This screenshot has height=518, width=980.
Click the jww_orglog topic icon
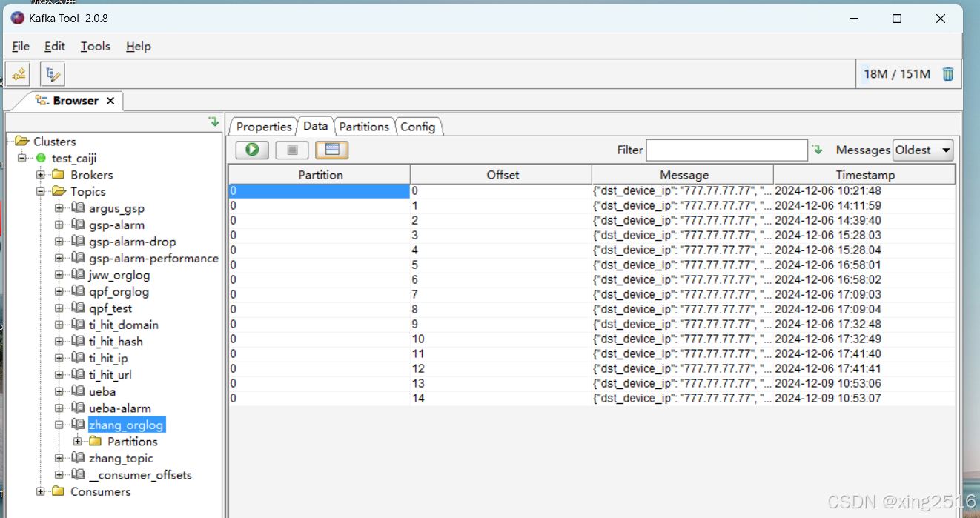tap(78, 275)
